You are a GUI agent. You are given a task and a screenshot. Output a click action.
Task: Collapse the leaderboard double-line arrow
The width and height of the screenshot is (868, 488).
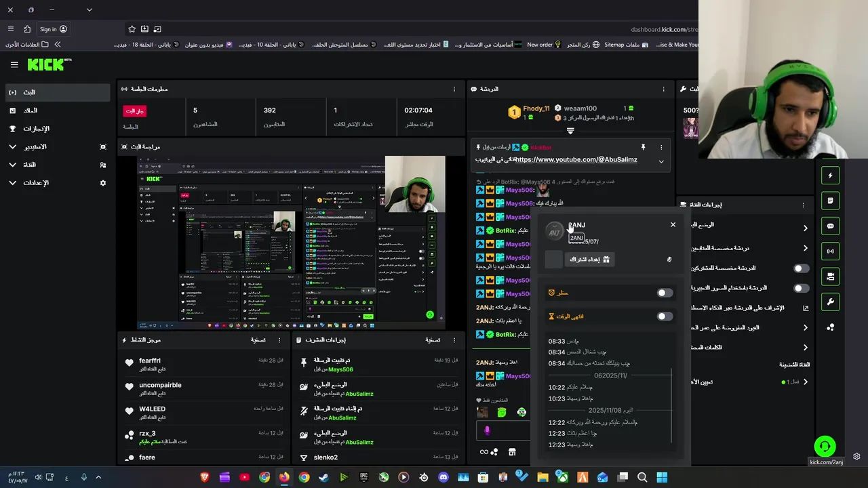(570, 131)
